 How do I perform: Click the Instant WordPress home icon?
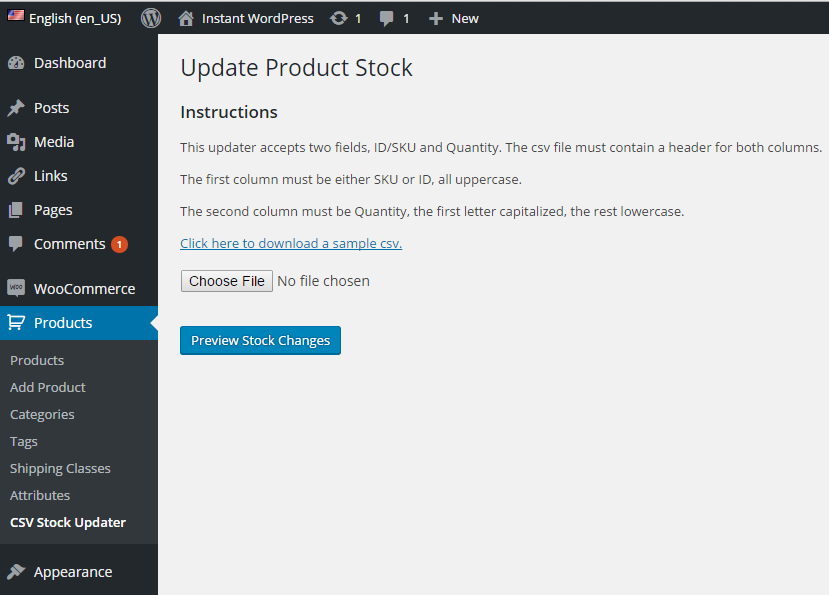coord(186,18)
